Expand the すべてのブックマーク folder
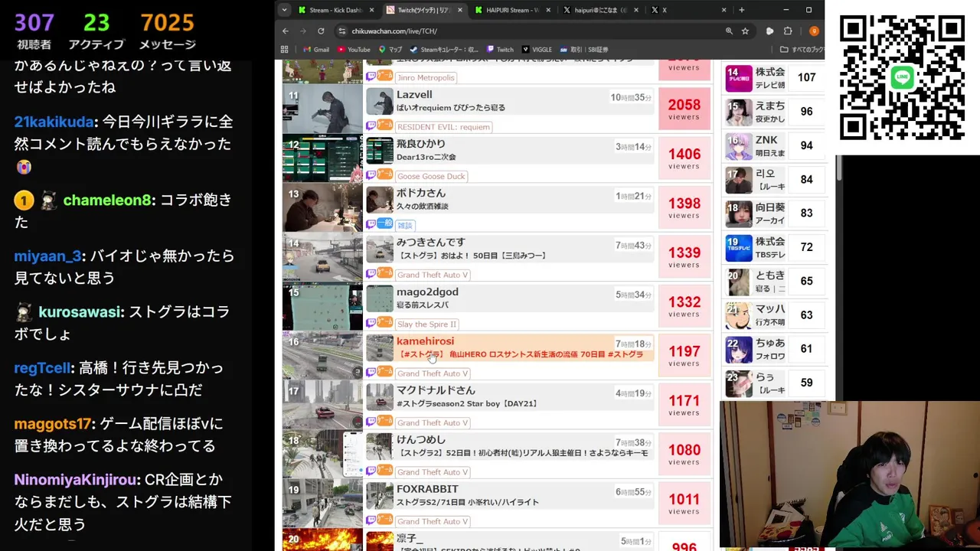The height and width of the screenshot is (551, 980). 802,50
